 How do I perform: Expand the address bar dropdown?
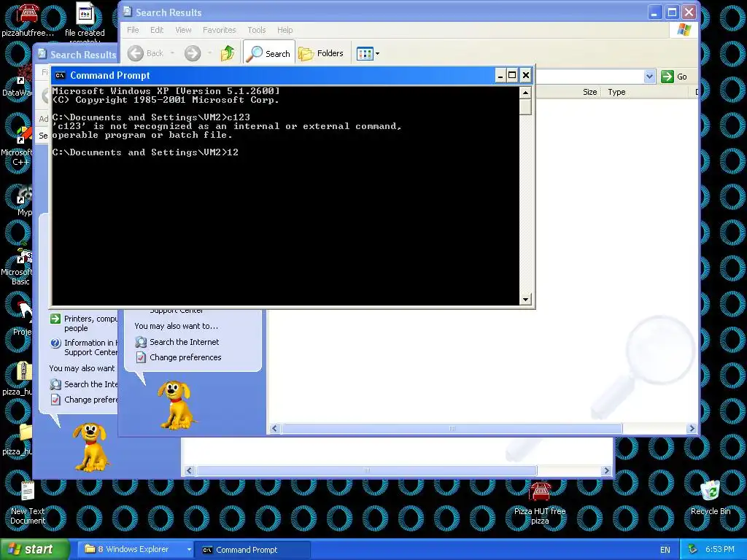(649, 76)
